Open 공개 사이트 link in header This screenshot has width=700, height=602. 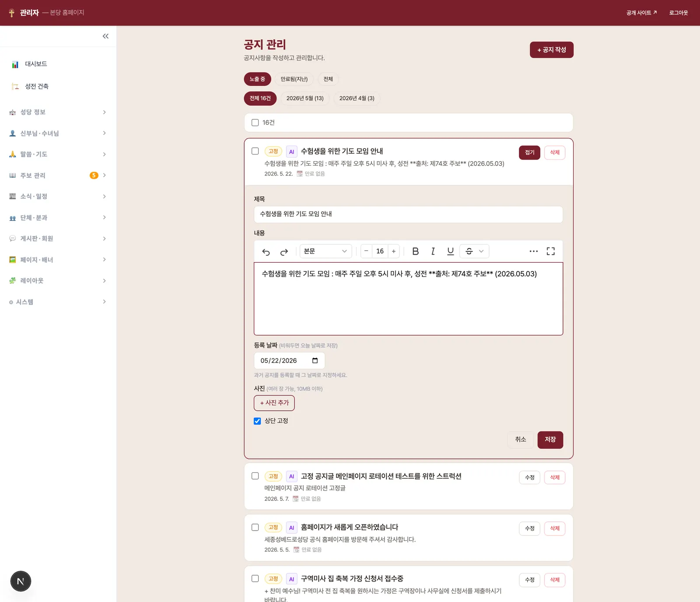(641, 13)
